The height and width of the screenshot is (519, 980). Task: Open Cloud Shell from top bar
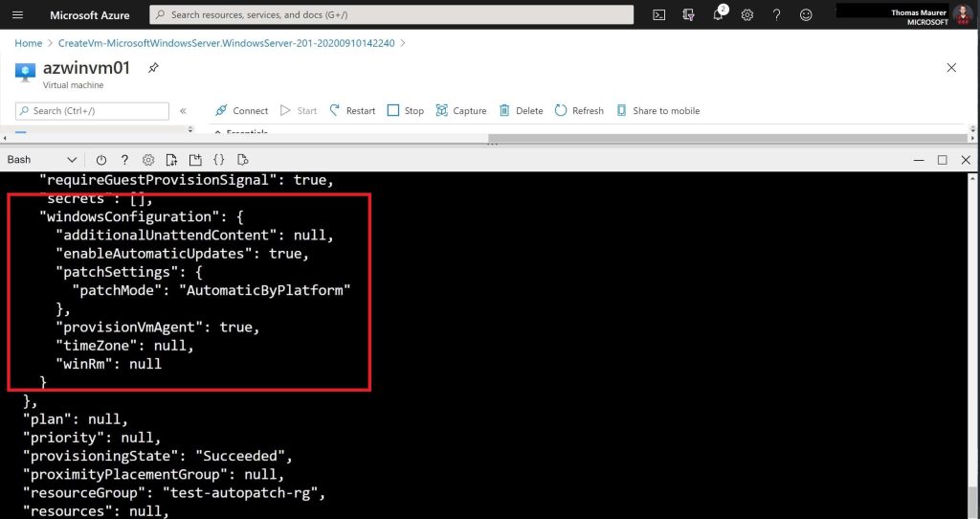pos(658,15)
